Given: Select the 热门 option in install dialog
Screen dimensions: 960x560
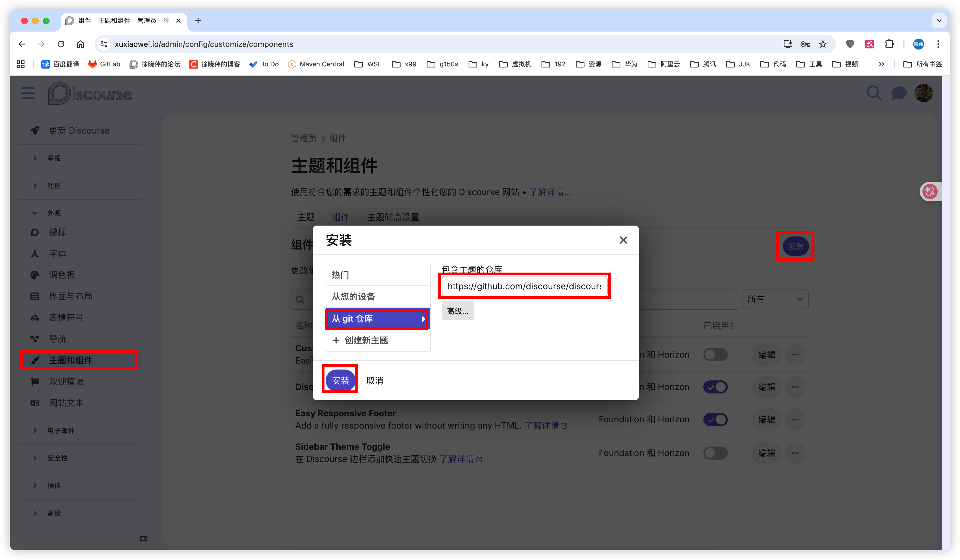Looking at the screenshot, I should pos(377,275).
